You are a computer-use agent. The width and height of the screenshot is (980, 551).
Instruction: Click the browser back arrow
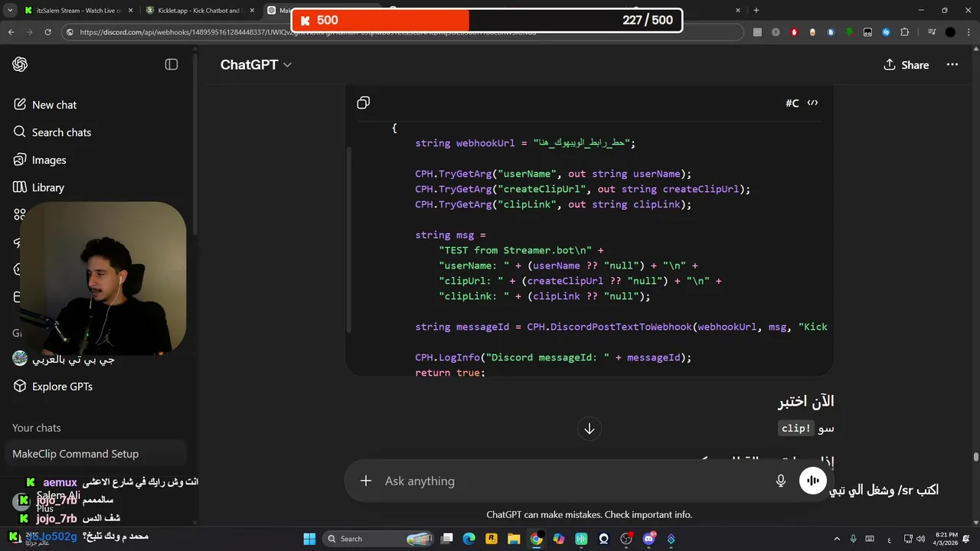tap(11, 32)
